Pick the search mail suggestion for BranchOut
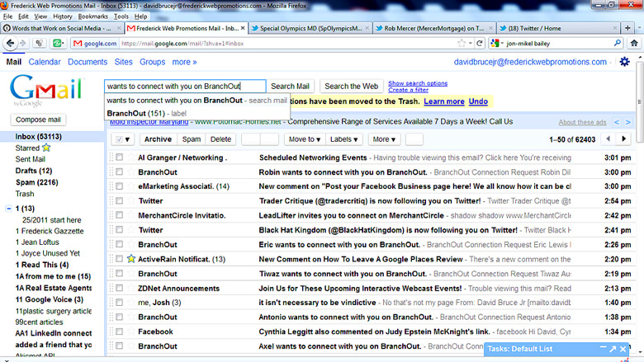The height and width of the screenshot is (362, 644). tap(197, 101)
